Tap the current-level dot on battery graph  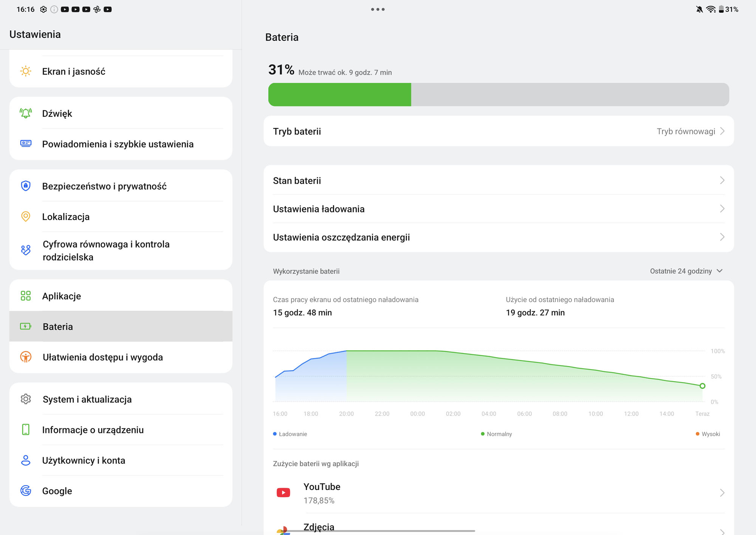point(702,386)
